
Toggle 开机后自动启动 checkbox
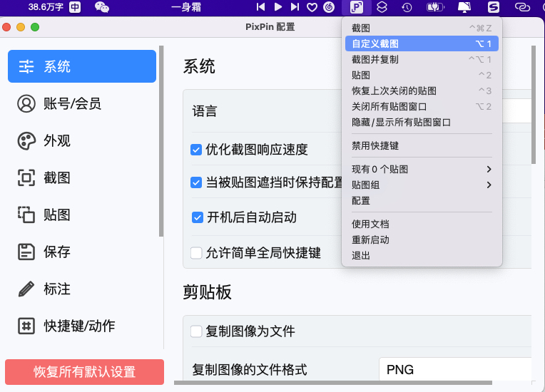coord(198,217)
